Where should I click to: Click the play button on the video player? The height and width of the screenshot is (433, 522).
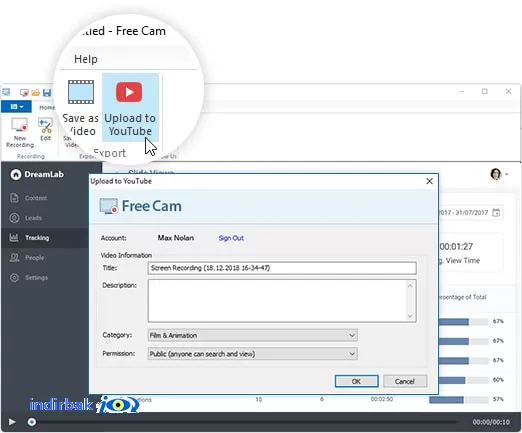click(x=12, y=422)
